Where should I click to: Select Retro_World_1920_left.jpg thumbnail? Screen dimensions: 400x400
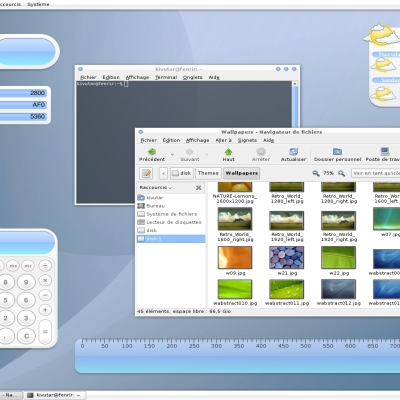point(287,220)
